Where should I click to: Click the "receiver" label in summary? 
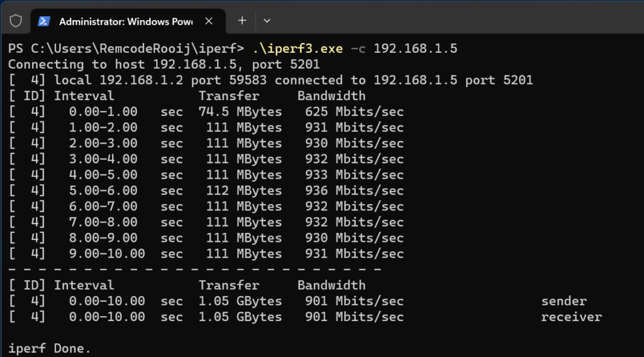(x=571, y=317)
